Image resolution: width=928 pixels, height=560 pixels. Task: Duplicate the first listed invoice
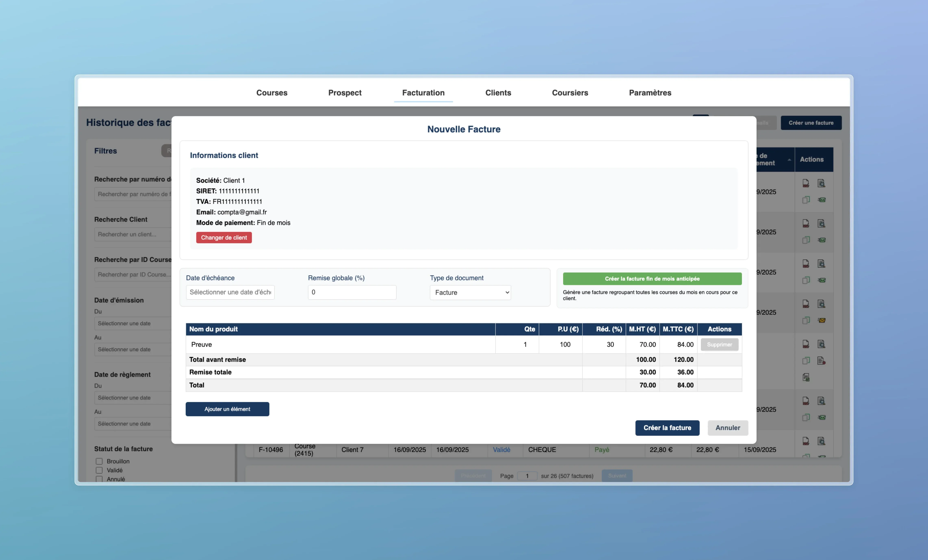(805, 200)
